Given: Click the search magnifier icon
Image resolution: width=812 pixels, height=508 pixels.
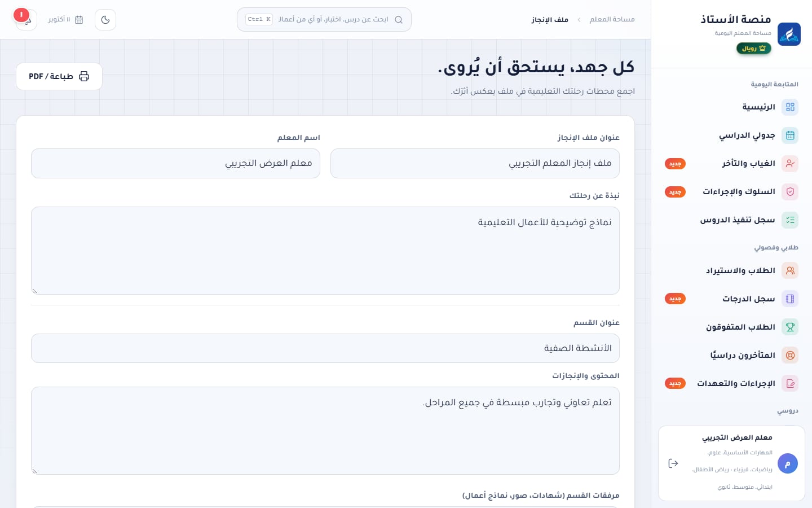Looking at the screenshot, I should pos(399,20).
